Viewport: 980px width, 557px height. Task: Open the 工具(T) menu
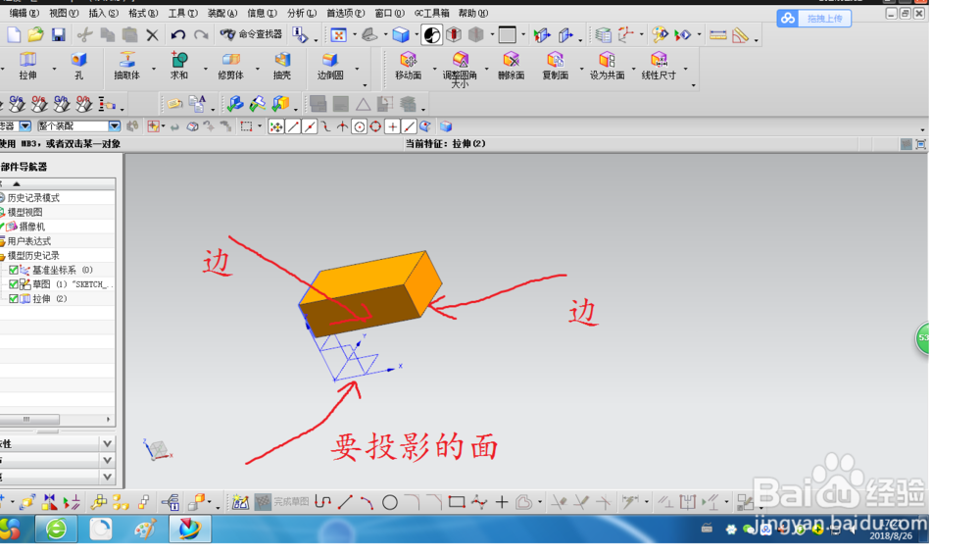pos(182,13)
